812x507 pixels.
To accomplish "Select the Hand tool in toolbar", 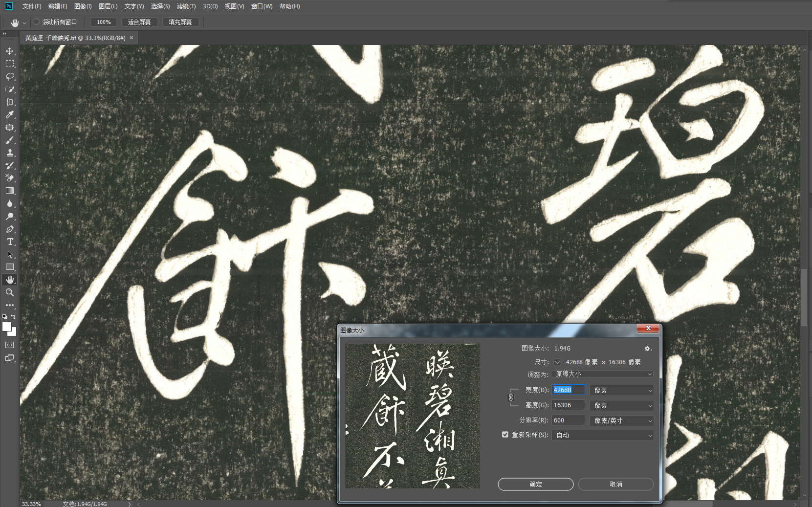I will (x=10, y=280).
